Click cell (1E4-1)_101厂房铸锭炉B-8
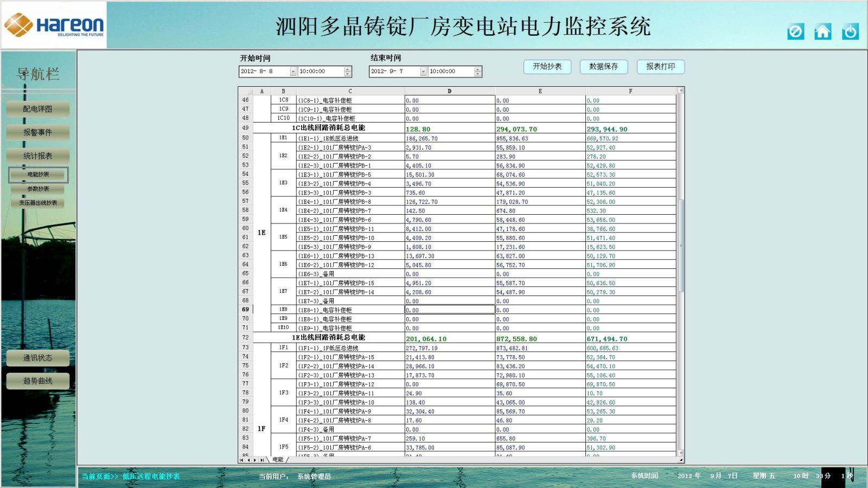 350,202
